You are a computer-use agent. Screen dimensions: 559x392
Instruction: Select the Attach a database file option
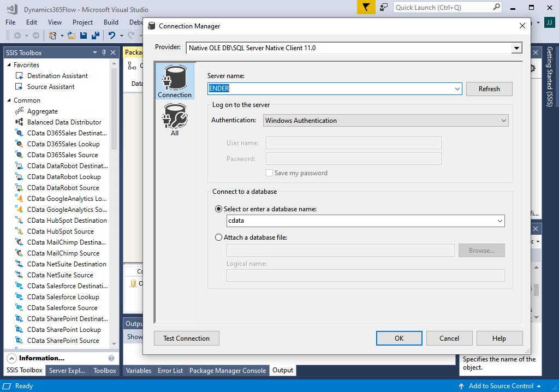(219, 237)
